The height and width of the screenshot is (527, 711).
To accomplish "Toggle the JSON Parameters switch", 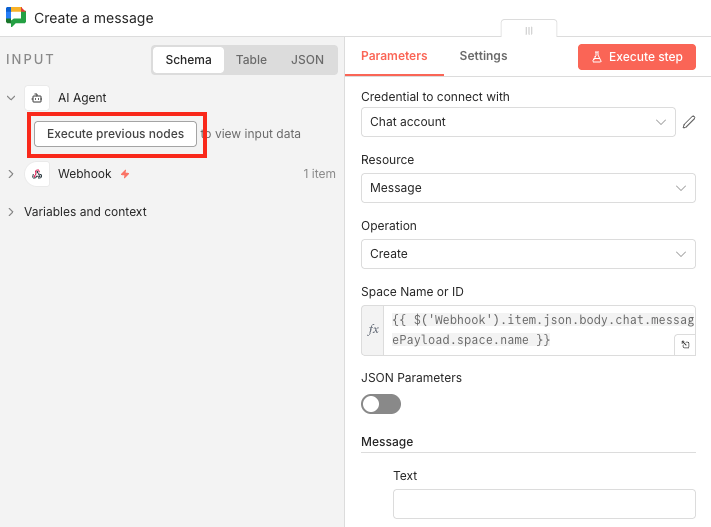I will point(381,404).
